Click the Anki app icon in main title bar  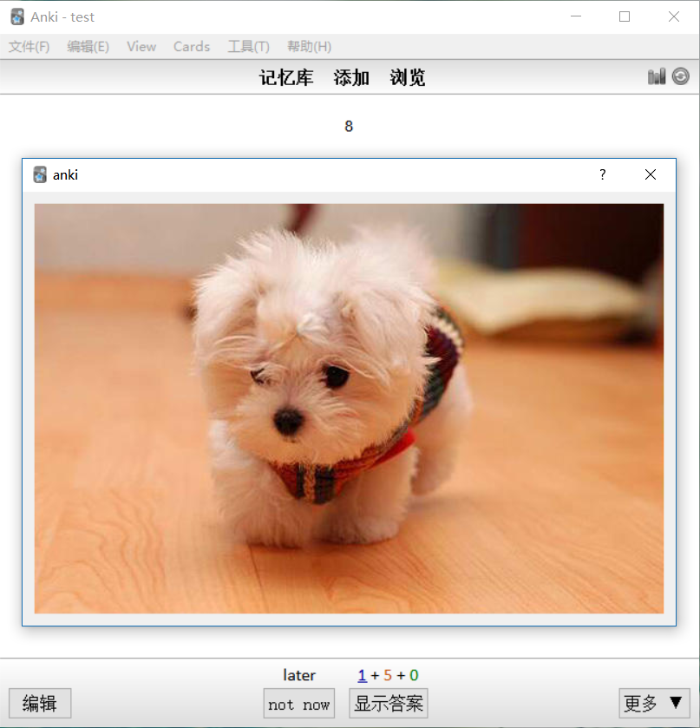click(x=17, y=16)
